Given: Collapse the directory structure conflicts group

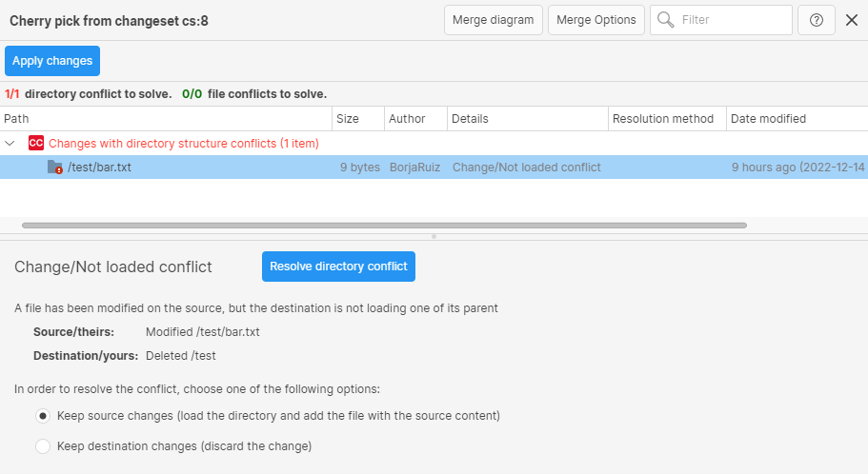Looking at the screenshot, I should tap(10, 143).
